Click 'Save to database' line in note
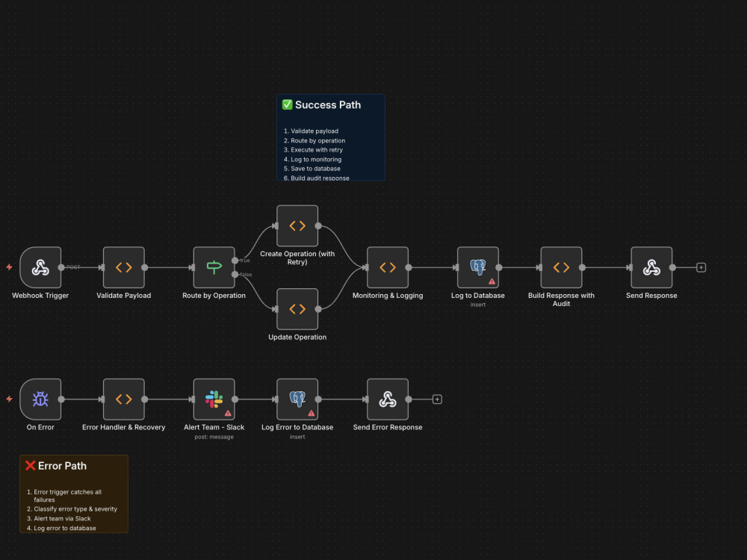 315,169
